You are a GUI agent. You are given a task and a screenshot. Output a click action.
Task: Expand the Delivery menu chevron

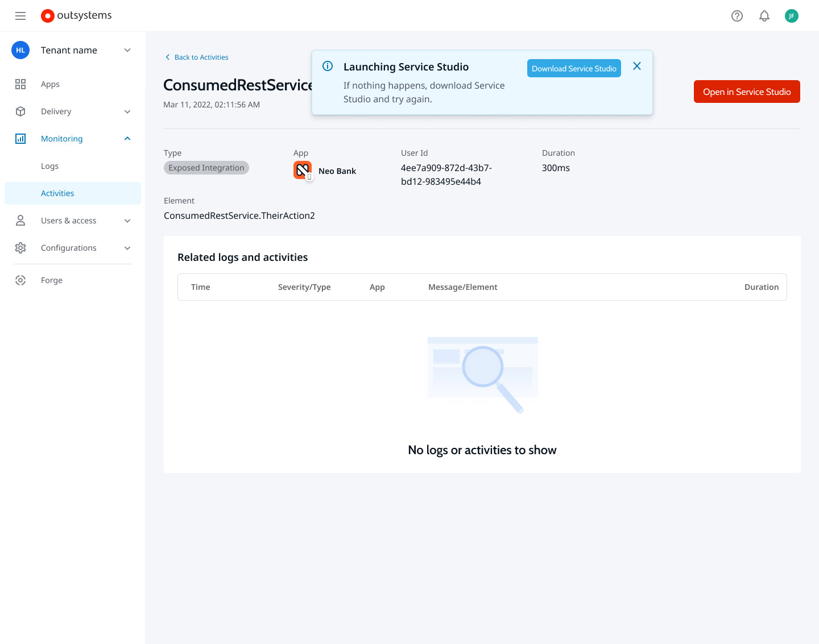[127, 111]
